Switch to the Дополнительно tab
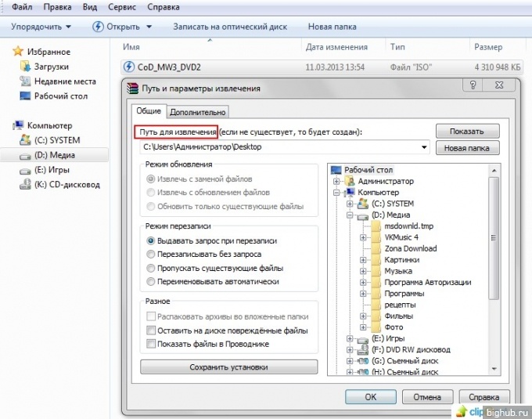The height and width of the screenshot is (419, 532). tap(198, 112)
